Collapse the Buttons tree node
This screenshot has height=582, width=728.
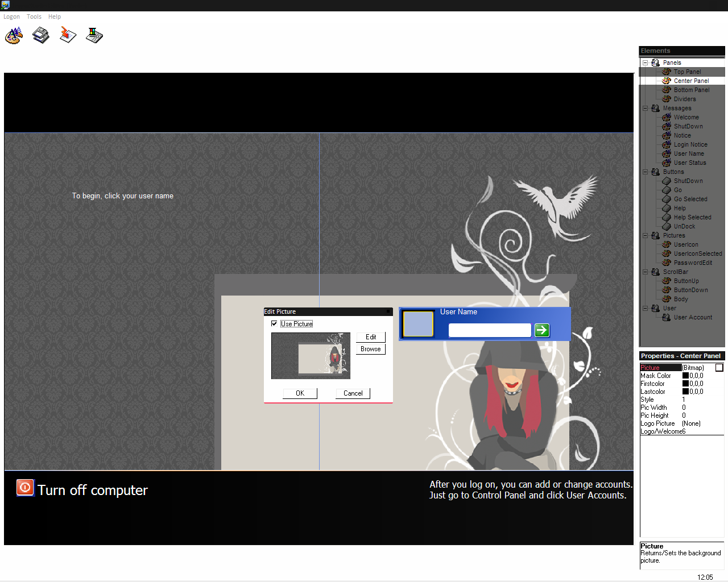(x=646, y=172)
